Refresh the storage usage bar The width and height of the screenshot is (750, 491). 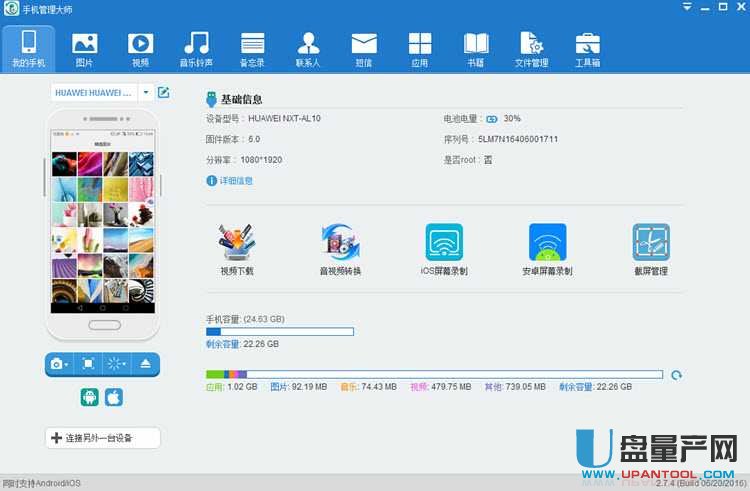tap(676, 375)
